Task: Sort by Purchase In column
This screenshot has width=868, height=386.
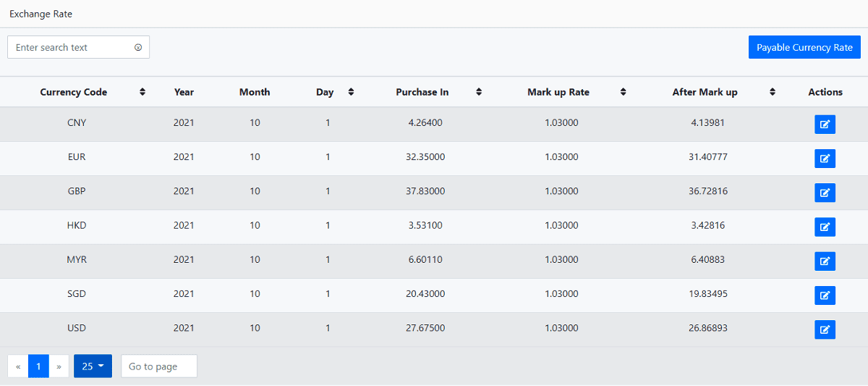Action: [x=479, y=92]
